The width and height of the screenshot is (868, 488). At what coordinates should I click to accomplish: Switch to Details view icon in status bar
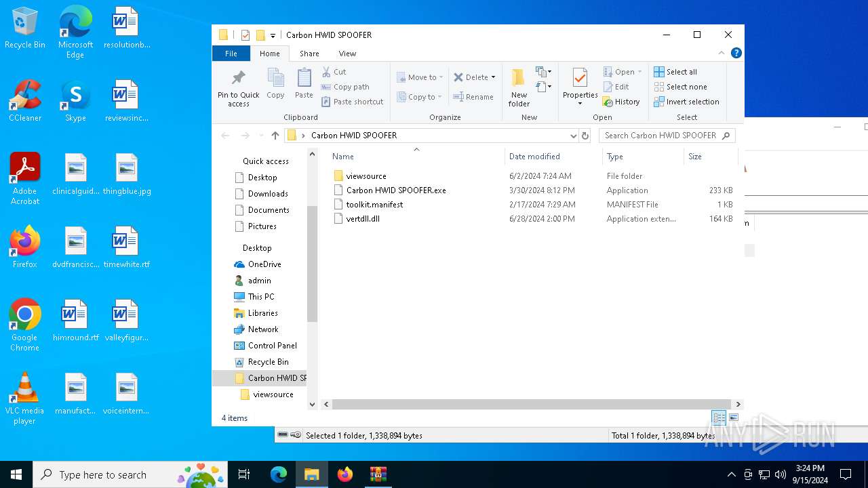tap(719, 418)
